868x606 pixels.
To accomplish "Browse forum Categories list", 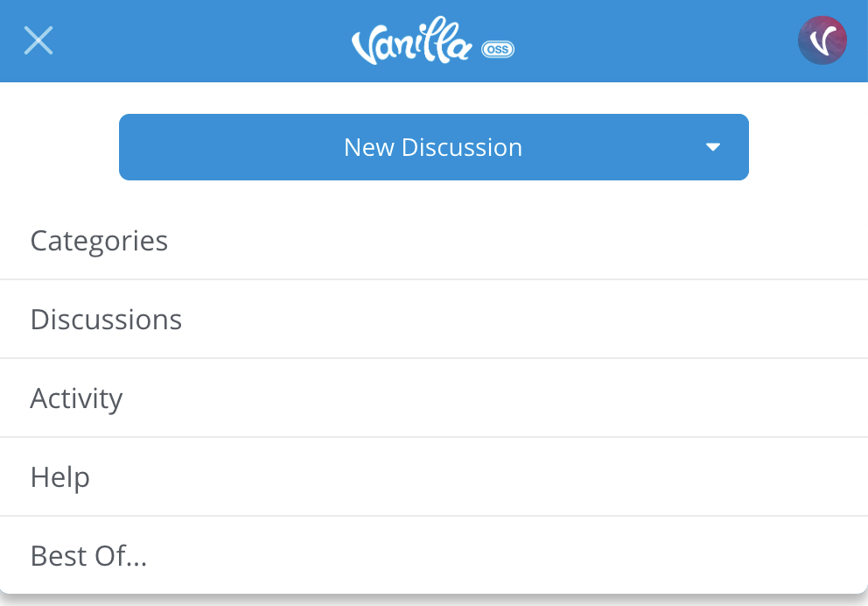I will pos(99,241).
